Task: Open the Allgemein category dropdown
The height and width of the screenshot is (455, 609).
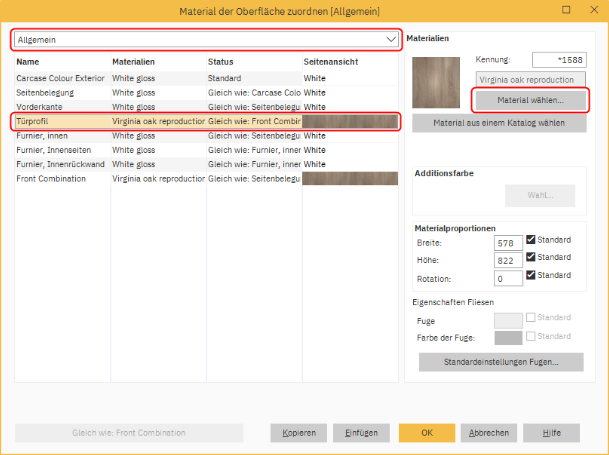Action: [205, 39]
